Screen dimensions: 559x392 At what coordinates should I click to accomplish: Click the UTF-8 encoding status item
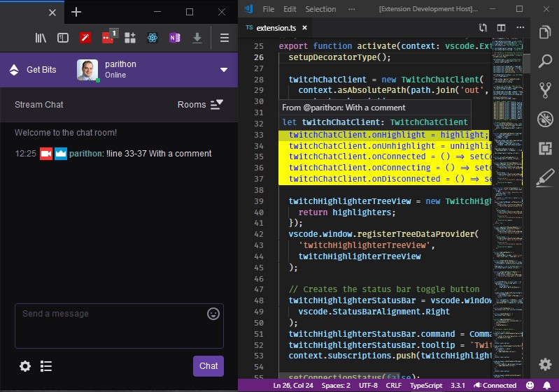click(x=368, y=385)
